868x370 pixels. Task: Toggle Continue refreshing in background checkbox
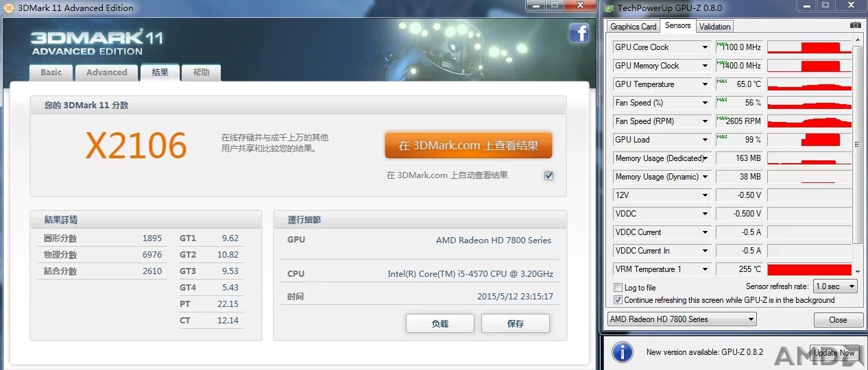618,300
